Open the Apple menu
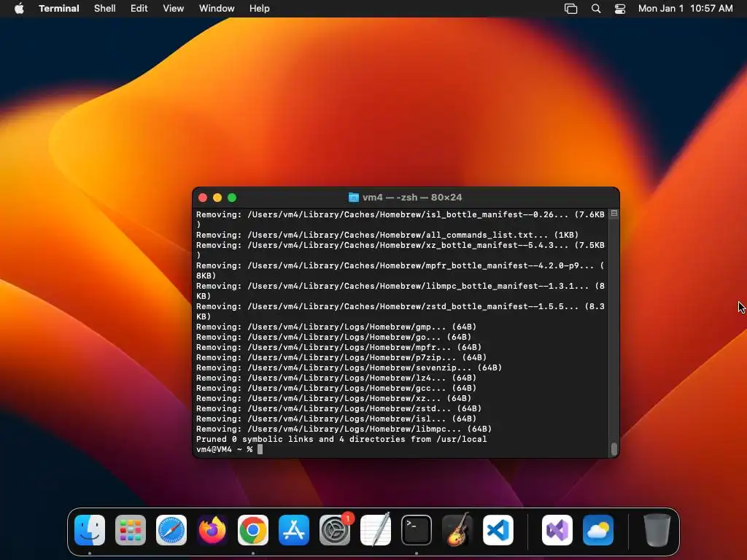This screenshot has width=747, height=560. tap(19, 9)
